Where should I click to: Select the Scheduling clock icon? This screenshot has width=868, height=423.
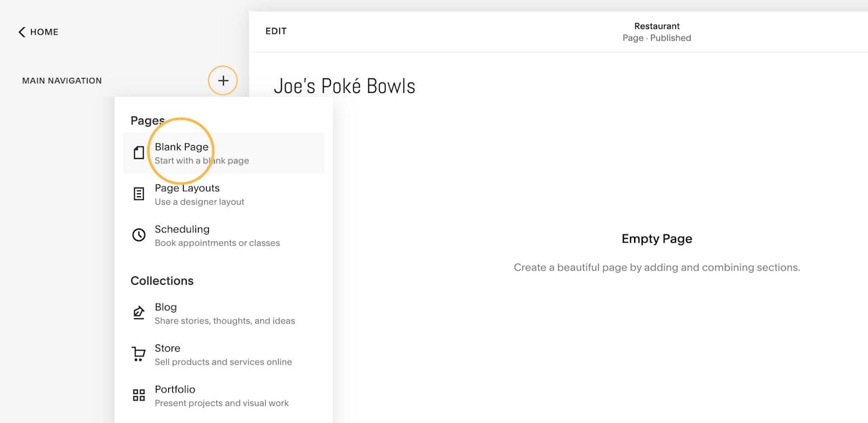(139, 235)
